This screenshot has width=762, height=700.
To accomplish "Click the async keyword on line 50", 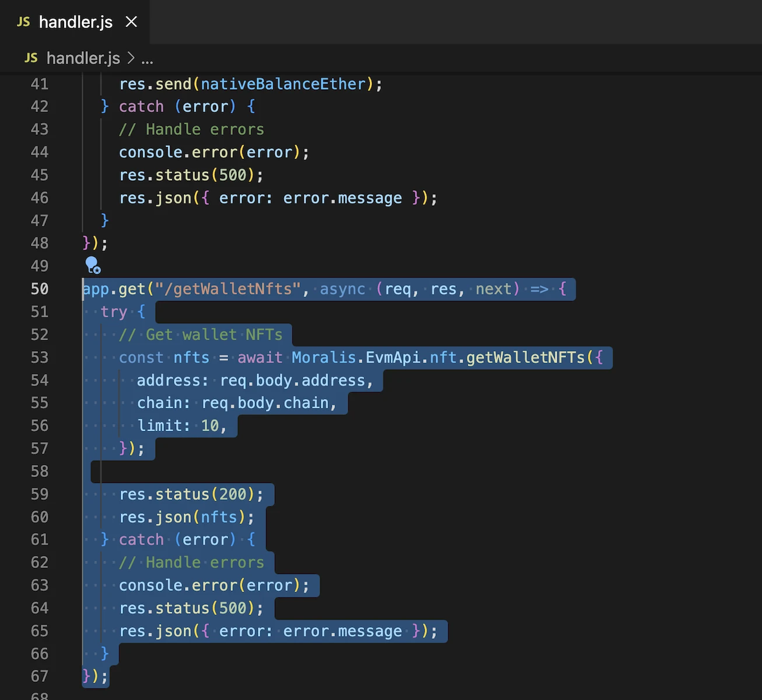I will pos(342,289).
